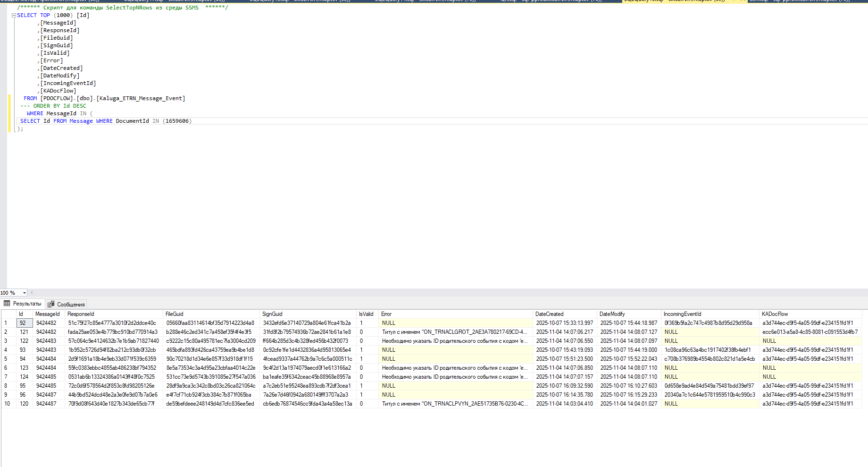Open the 100 % zoom dropdown
Viewport: 868px width, 467px height.
point(25,293)
